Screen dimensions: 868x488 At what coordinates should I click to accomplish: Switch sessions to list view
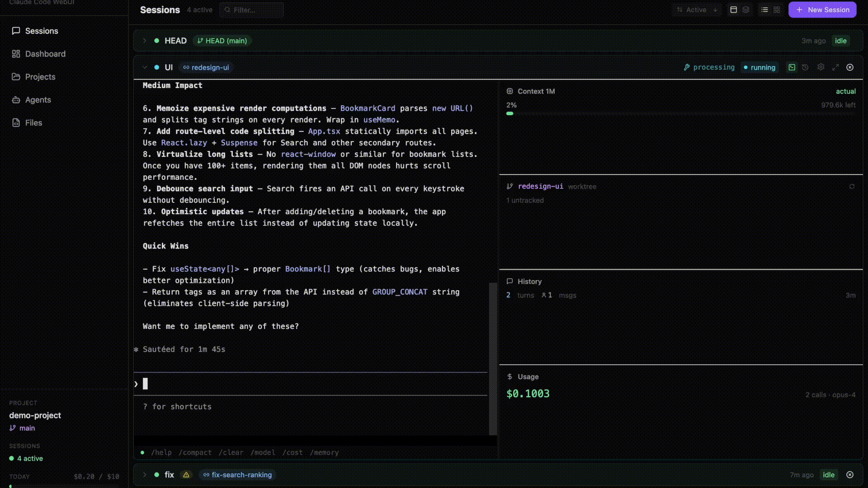[x=764, y=9]
